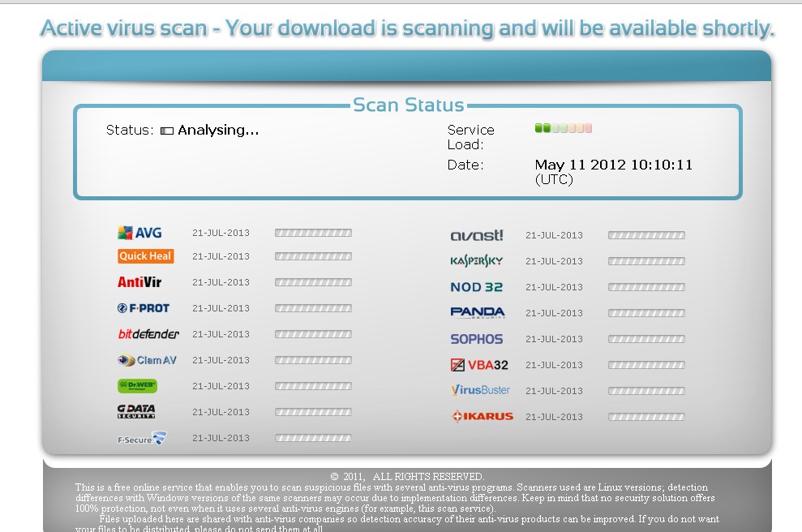The image size is (802, 532).
Task: Select the VBA32 logo
Action: click(x=479, y=365)
